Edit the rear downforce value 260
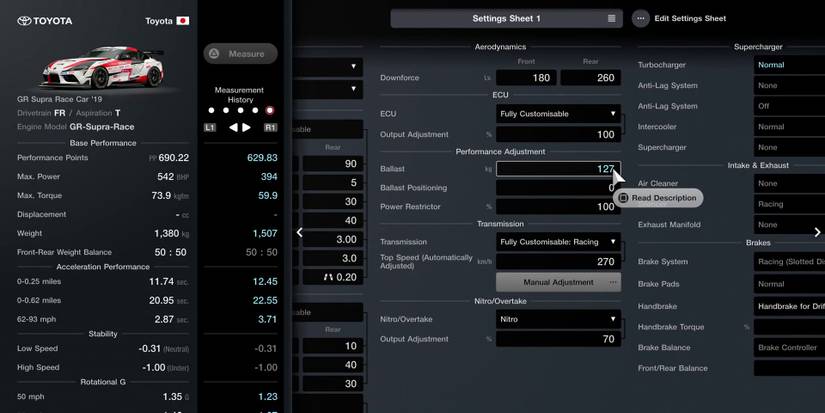 pyautogui.click(x=591, y=78)
